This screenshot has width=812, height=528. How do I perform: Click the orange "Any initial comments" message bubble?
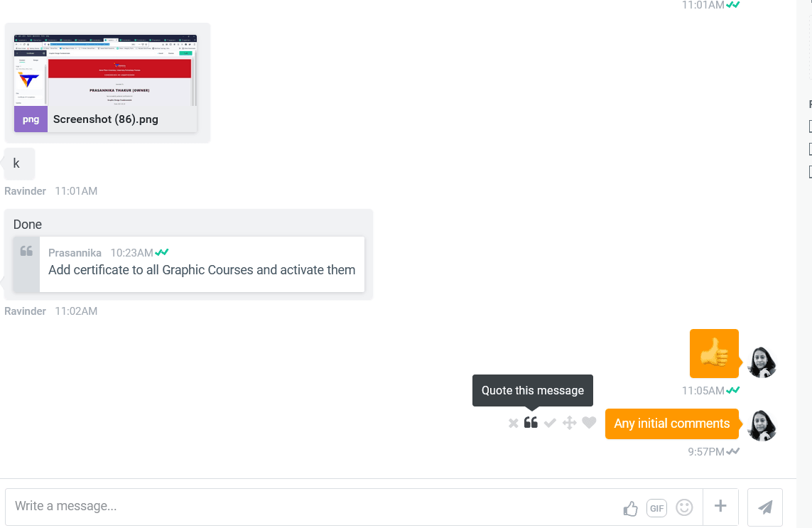[x=671, y=424]
